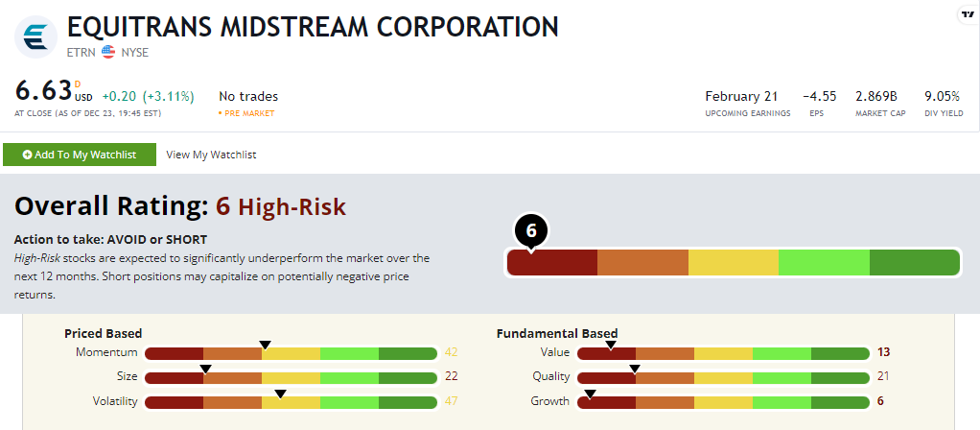This screenshot has width=980, height=430.
Task: Click the Volatility bar marker triangle
Action: (281, 394)
